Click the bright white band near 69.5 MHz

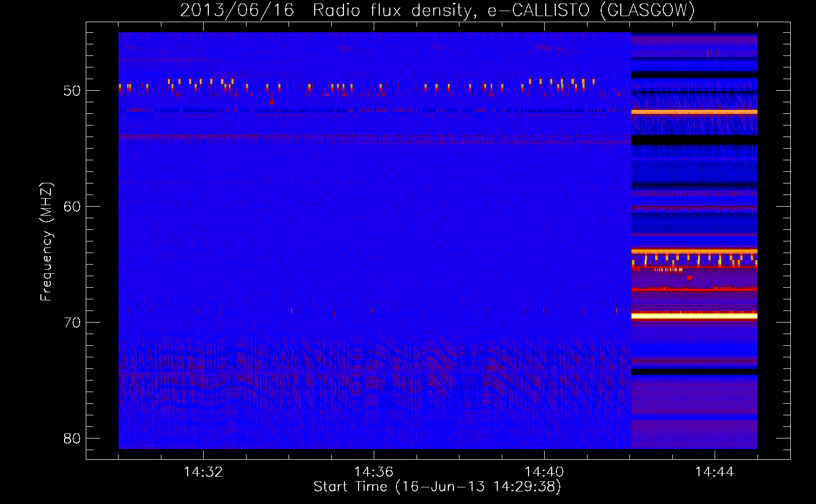pos(694,316)
